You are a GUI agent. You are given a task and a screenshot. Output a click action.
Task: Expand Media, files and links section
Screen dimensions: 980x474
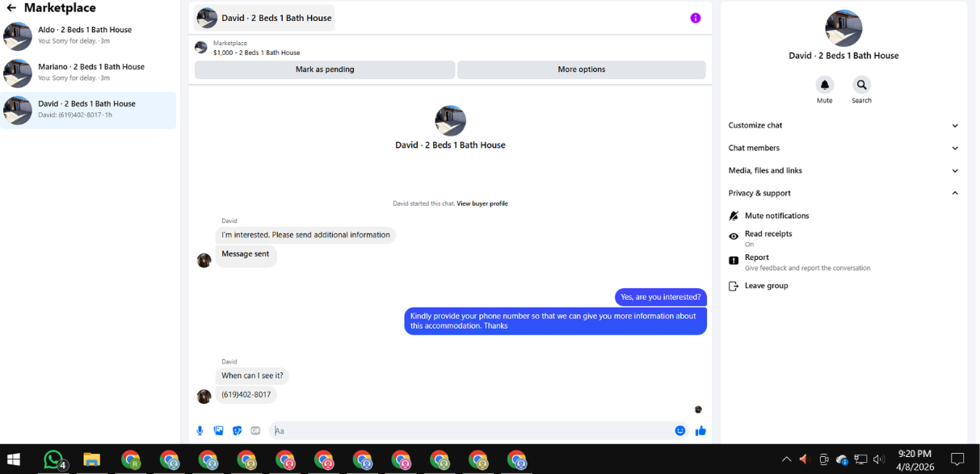843,170
